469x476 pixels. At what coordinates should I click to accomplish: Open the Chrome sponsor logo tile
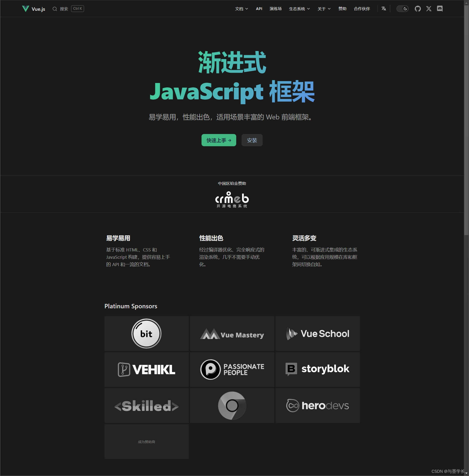click(x=232, y=406)
